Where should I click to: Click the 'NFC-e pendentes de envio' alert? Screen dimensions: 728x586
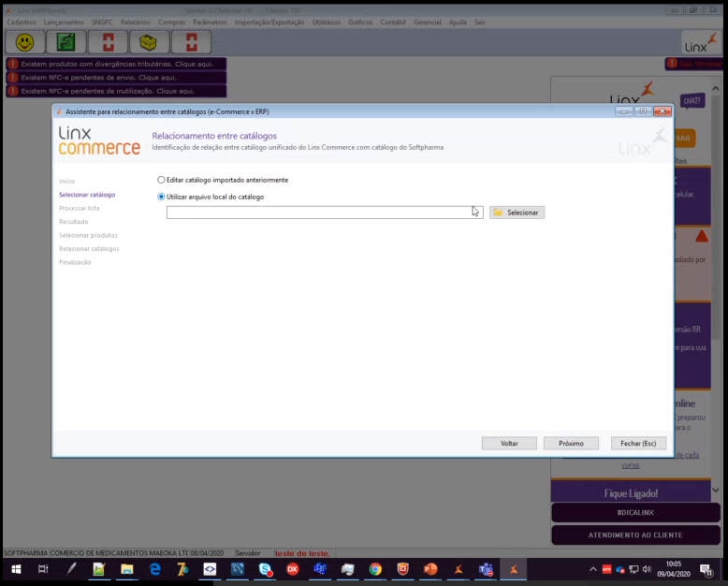click(117, 78)
